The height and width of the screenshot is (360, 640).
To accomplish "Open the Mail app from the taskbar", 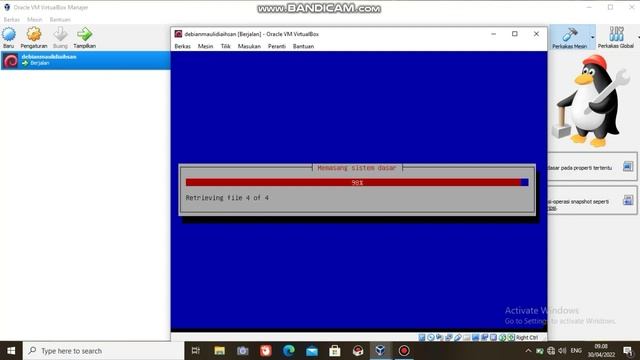I will click(x=312, y=351).
